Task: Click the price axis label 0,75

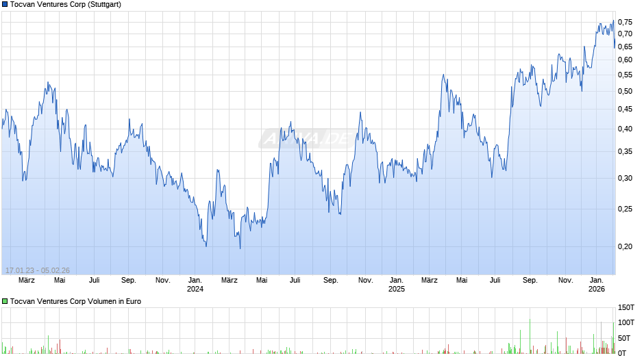Action: coord(625,22)
